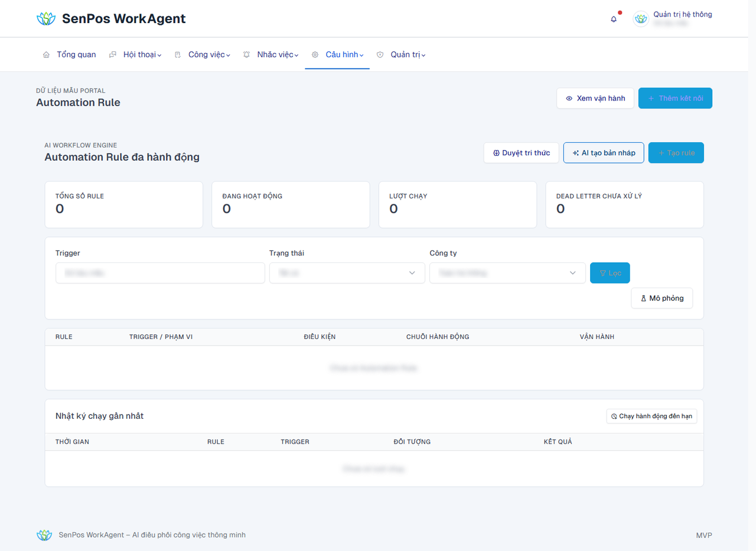Expand the Công việc menu chevron
756x551 pixels.
tap(228, 56)
